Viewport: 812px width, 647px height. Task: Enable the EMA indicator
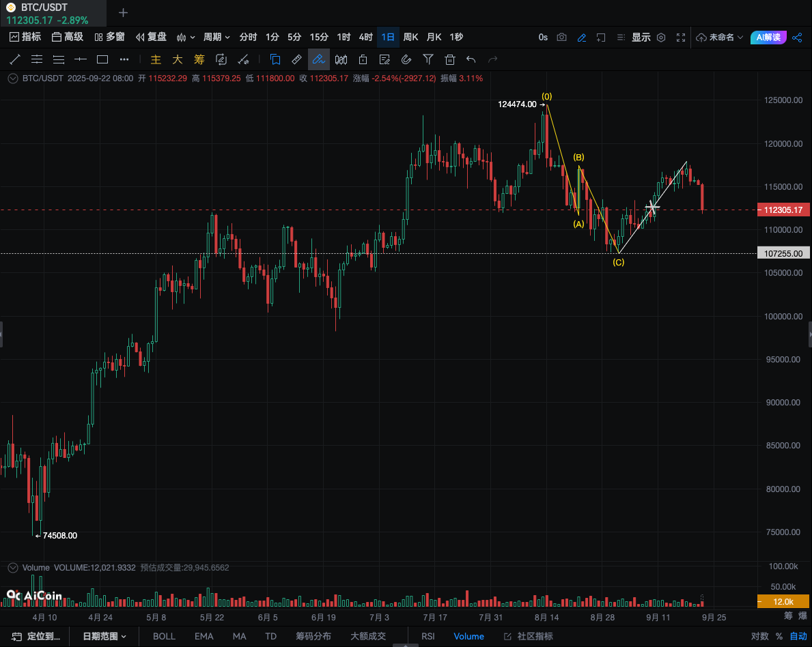point(204,636)
